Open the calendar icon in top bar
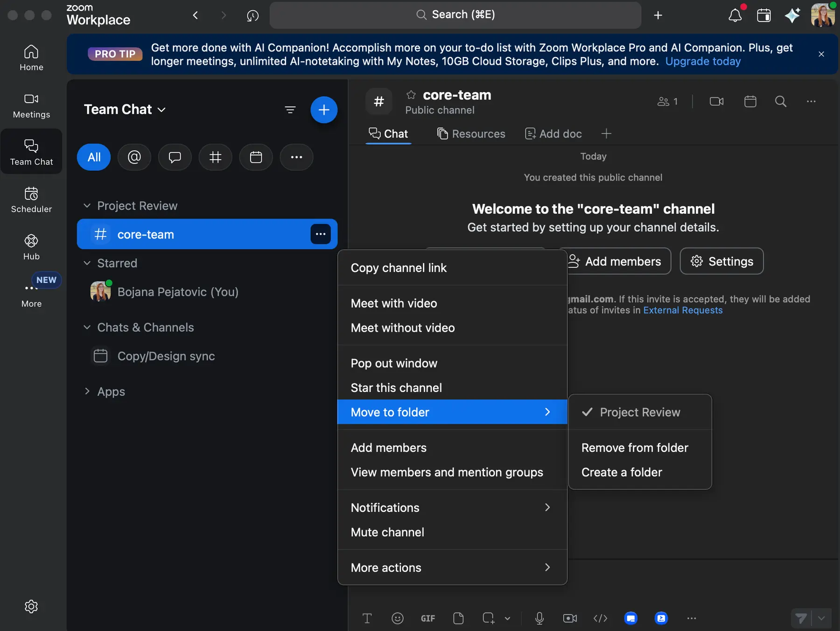 [x=764, y=15]
